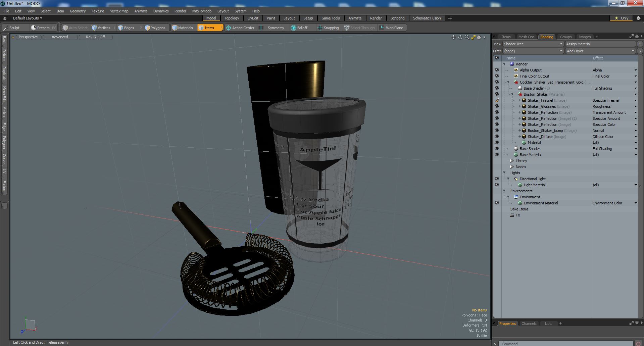
Task: Switch to Materials selection mode
Action: (183, 28)
